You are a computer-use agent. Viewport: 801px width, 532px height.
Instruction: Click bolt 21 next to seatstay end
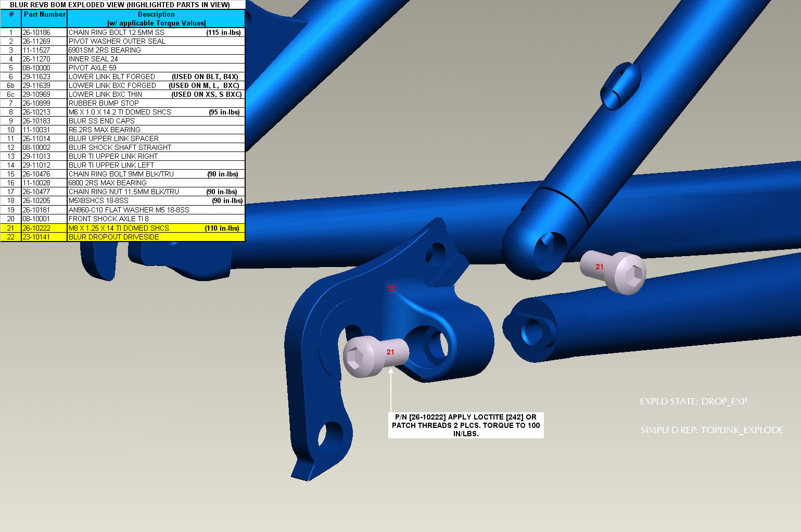pos(614,271)
